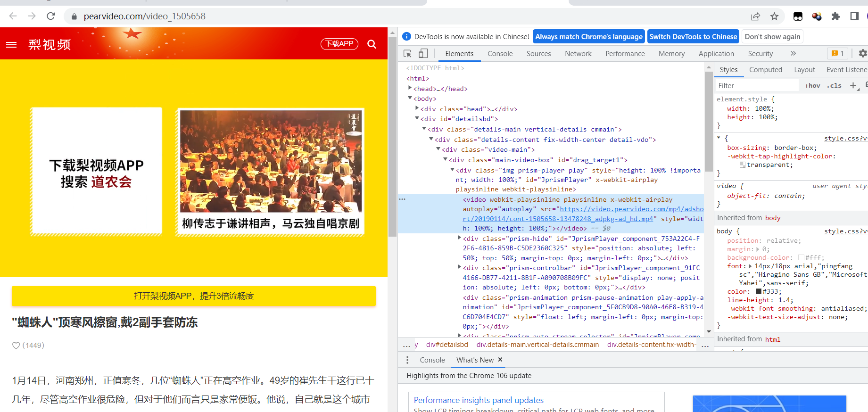This screenshot has height=412, width=868.
Task: Switch to the Computed styles tab
Action: pos(766,70)
